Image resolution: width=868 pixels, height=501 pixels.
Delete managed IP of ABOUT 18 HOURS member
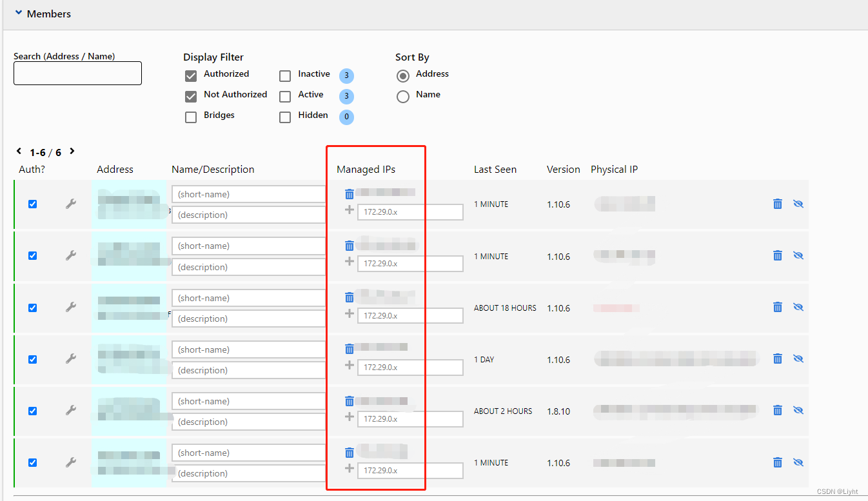point(350,297)
